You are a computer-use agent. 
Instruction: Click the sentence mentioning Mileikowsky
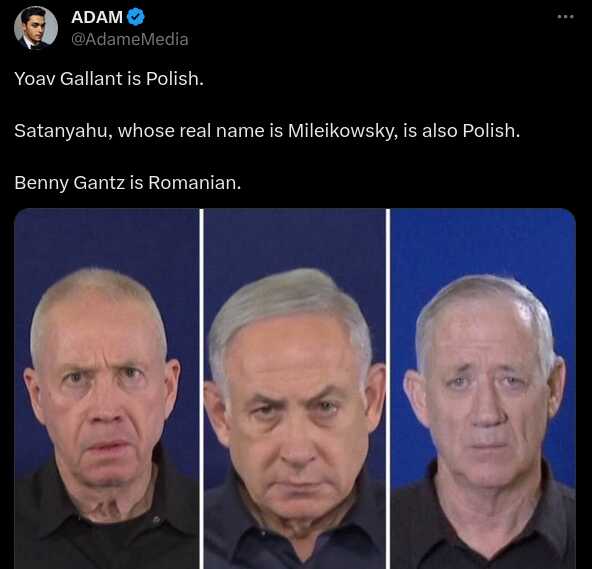coord(267,131)
